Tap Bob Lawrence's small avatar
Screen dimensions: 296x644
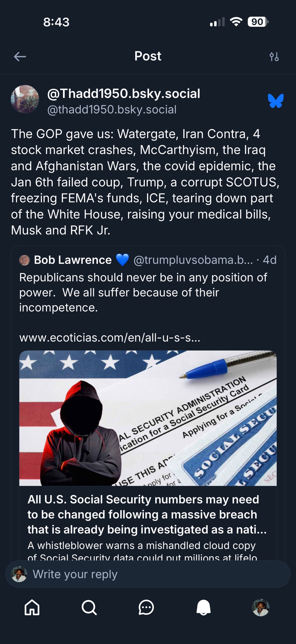pyautogui.click(x=24, y=260)
